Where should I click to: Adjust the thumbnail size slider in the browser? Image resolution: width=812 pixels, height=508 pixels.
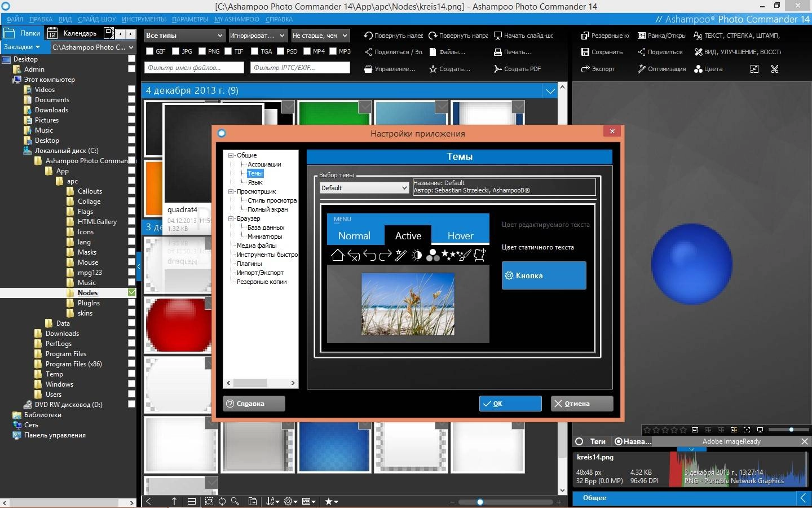480,502
